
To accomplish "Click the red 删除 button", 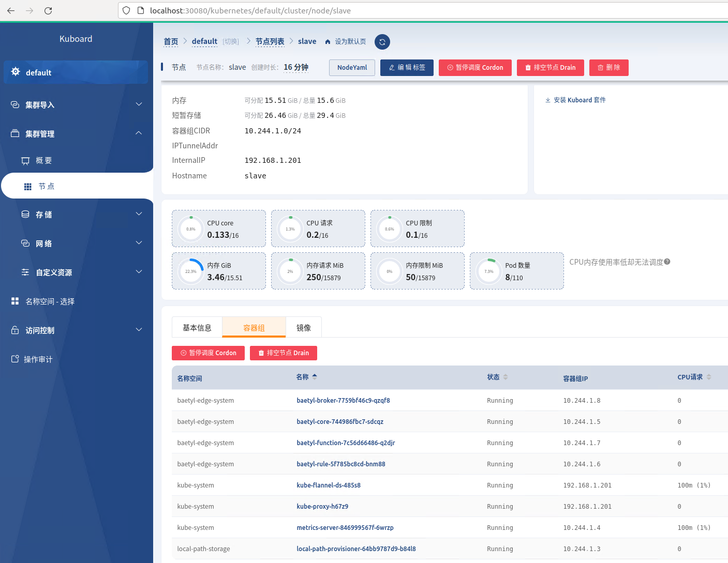I will coord(609,68).
